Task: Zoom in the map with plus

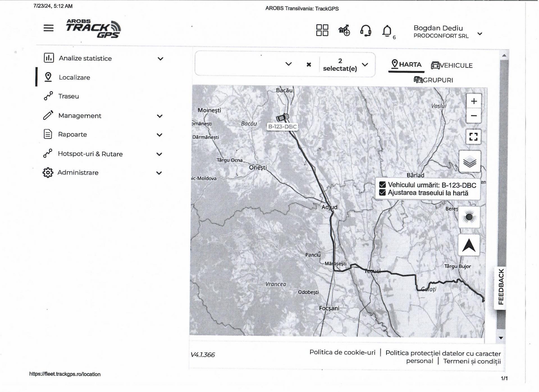Action: pos(474,101)
